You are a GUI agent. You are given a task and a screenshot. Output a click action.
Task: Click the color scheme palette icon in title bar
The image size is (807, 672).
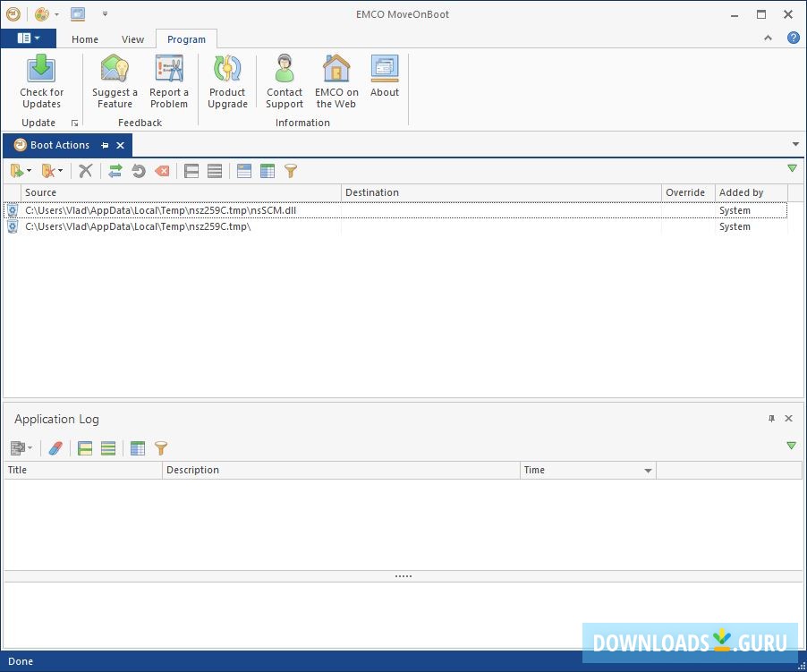(x=42, y=14)
